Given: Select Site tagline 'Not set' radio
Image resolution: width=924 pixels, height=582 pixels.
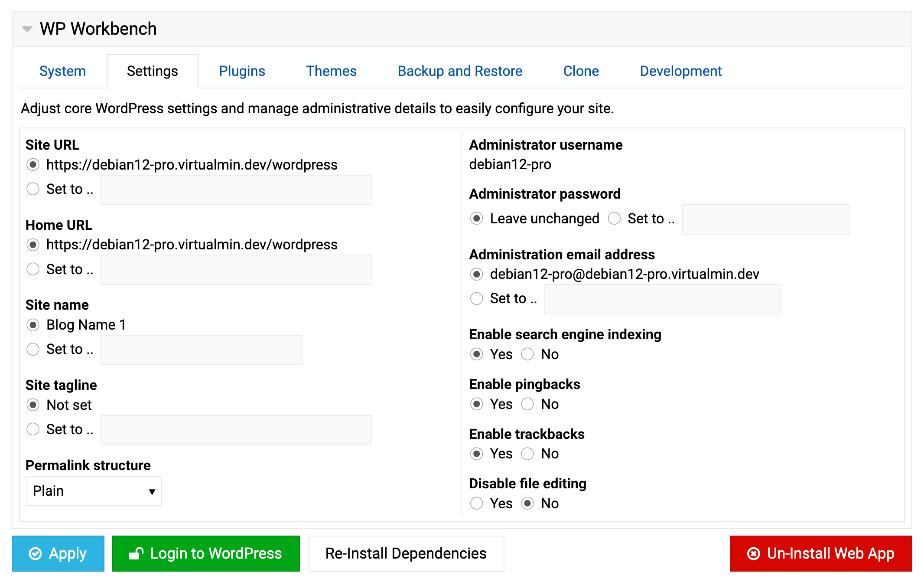Looking at the screenshot, I should pyautogui.click(x=33, y=405).
